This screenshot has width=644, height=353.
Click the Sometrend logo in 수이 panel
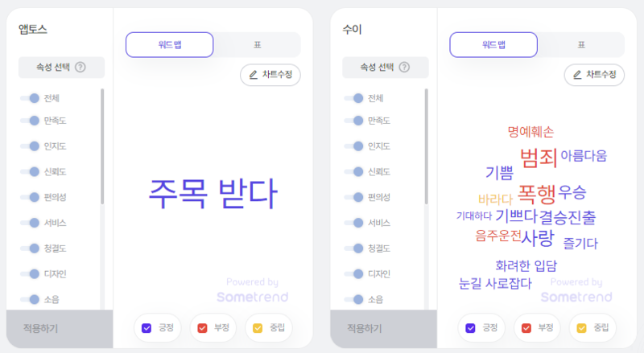click(576, 297)
